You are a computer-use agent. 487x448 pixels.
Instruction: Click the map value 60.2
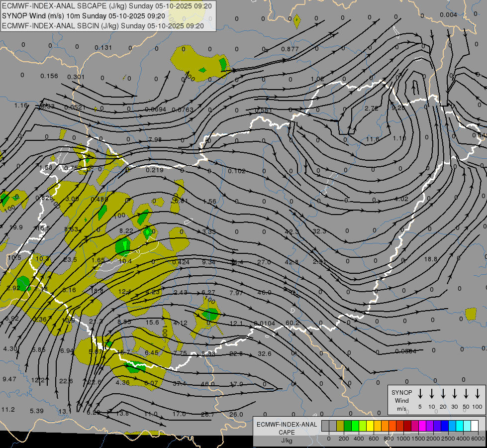292,323
